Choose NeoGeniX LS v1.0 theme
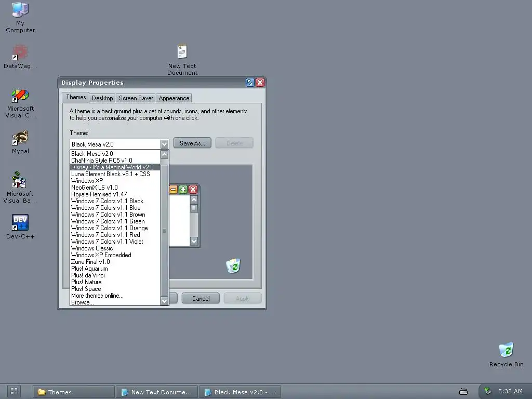 (x=115, y=188)
